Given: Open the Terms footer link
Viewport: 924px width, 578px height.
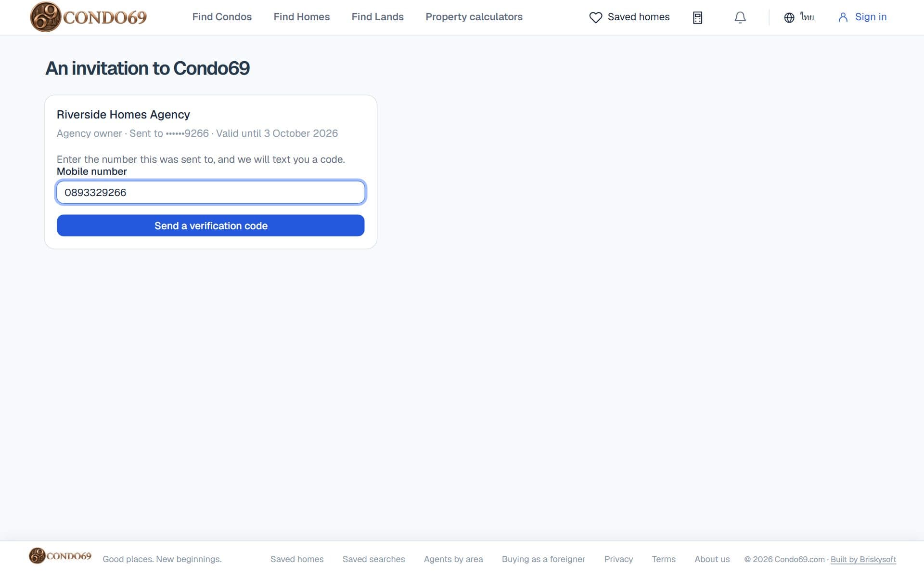Looking at the screenshot, I should click(x=664, y=559).
